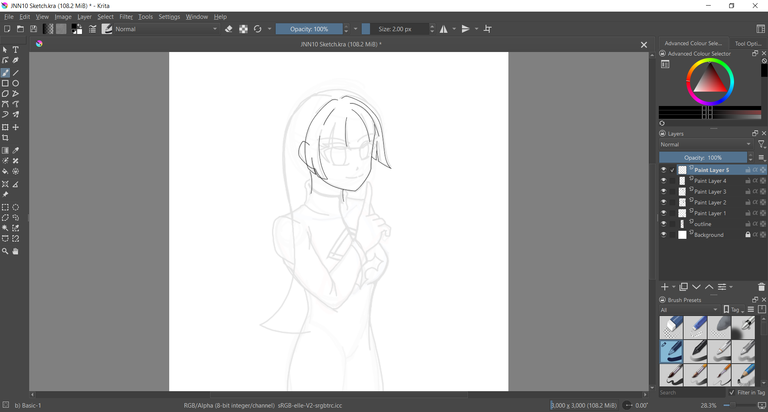Add a new layer with plus icon

(x=664, y=287)
